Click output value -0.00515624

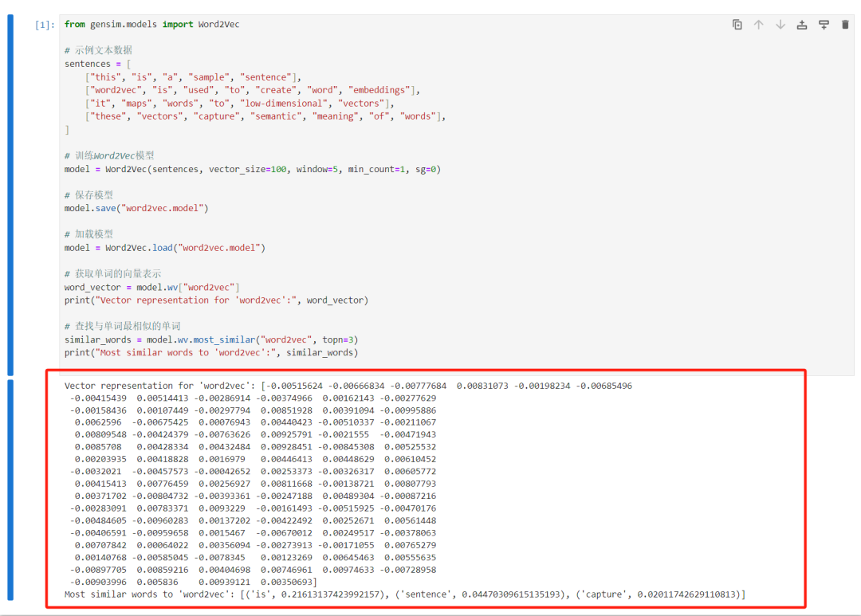pos(294,386)
